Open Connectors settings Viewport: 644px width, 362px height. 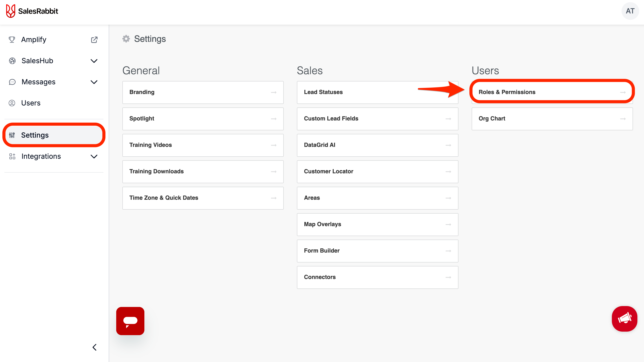(377, 277)
